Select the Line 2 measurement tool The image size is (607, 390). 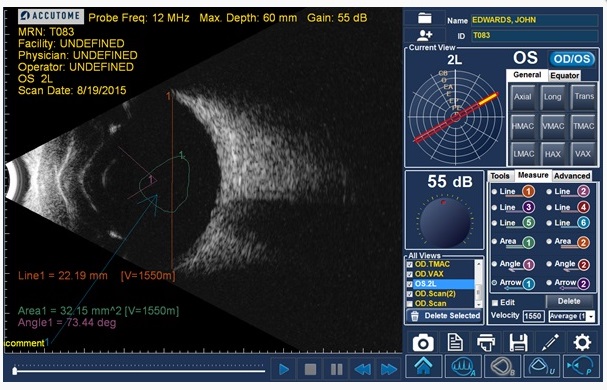click(x=568, y=191)
